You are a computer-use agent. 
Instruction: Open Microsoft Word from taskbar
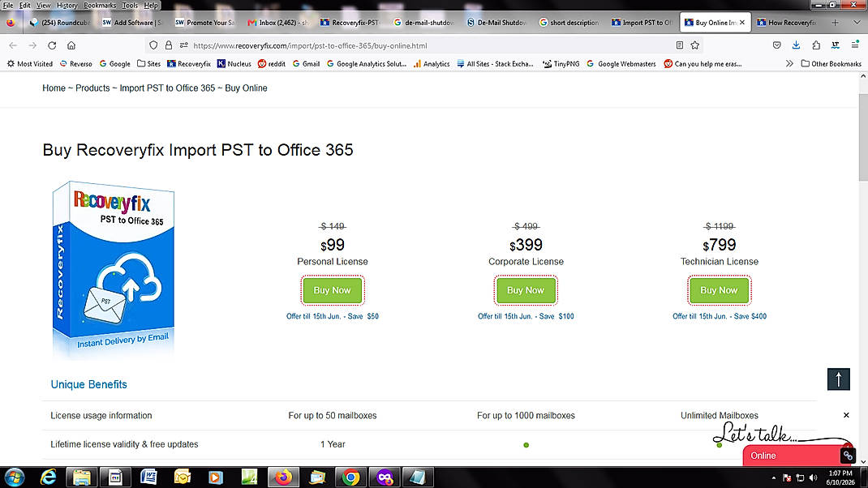pos(149,477)
